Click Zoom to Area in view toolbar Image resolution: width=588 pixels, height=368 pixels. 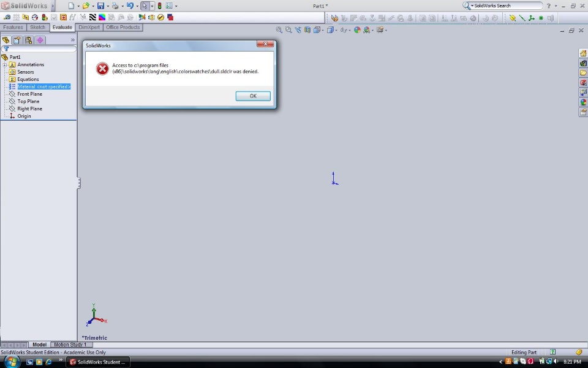pyautogui.click(x=288, y=29)
